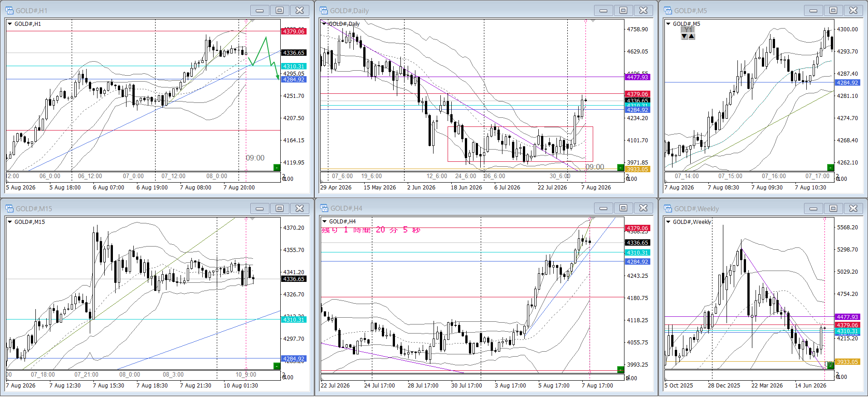Click the cyan 4310.31 price label in M15

pos(294,320)
